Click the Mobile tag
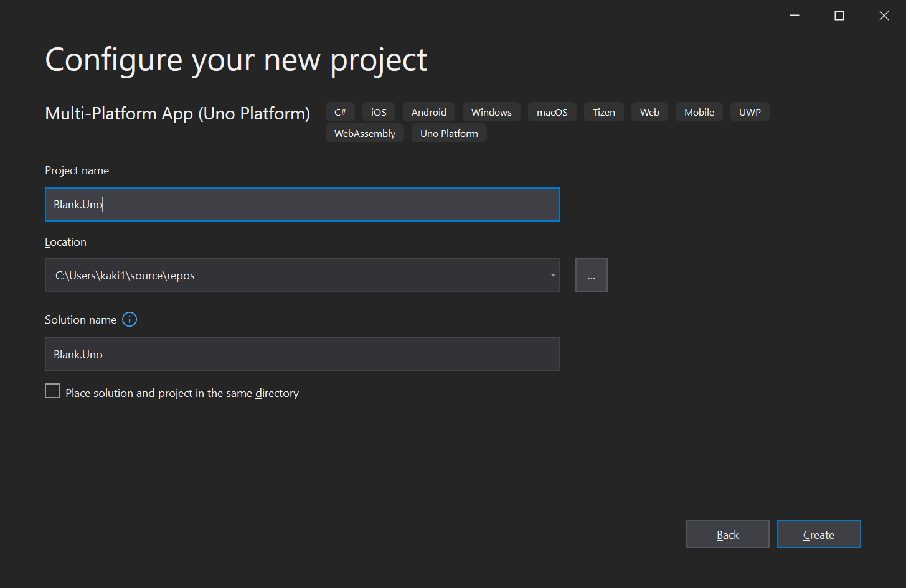 pyautogui.click(x=699, y=112)
